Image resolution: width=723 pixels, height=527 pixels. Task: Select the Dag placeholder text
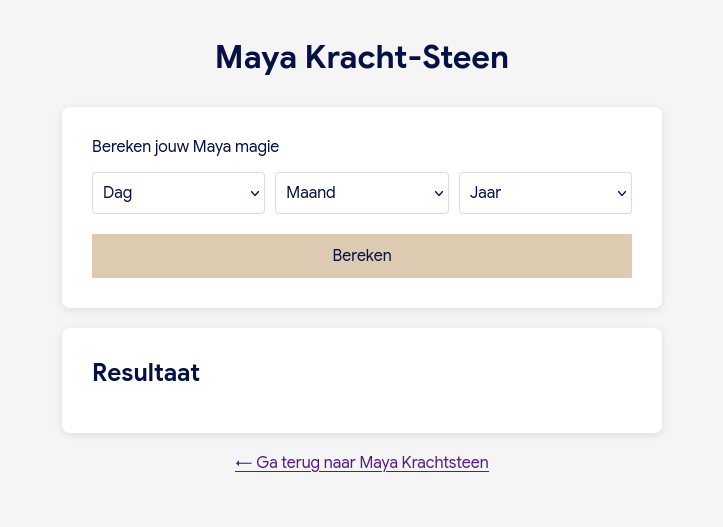coord(118,193)
